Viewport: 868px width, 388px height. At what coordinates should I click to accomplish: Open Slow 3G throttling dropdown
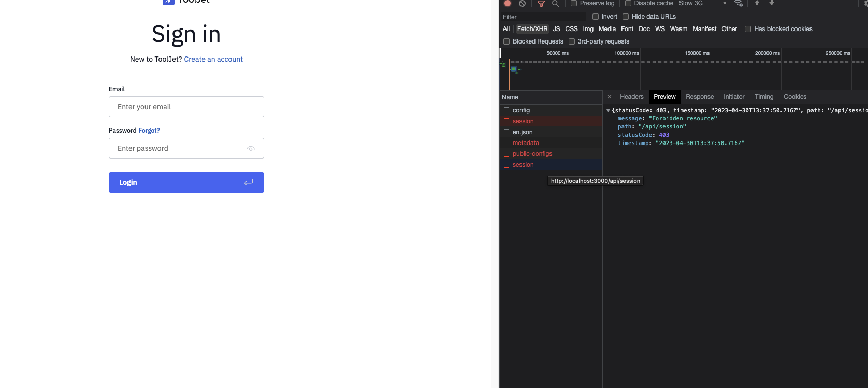pos(703,3)
